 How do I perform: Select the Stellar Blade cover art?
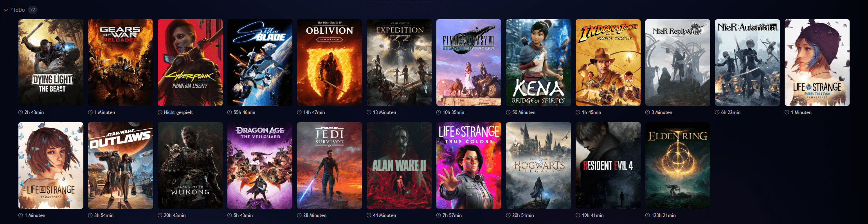(260, 62)
